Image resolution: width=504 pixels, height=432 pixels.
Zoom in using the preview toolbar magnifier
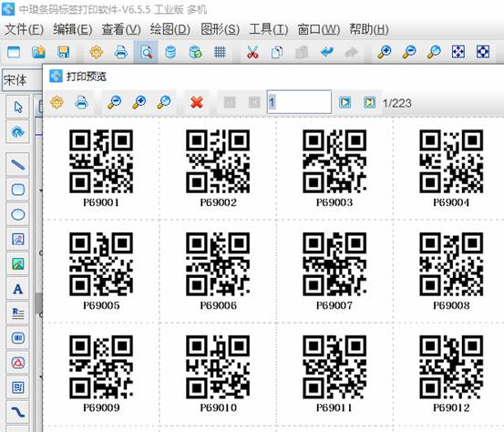click(x=139, y=103)
